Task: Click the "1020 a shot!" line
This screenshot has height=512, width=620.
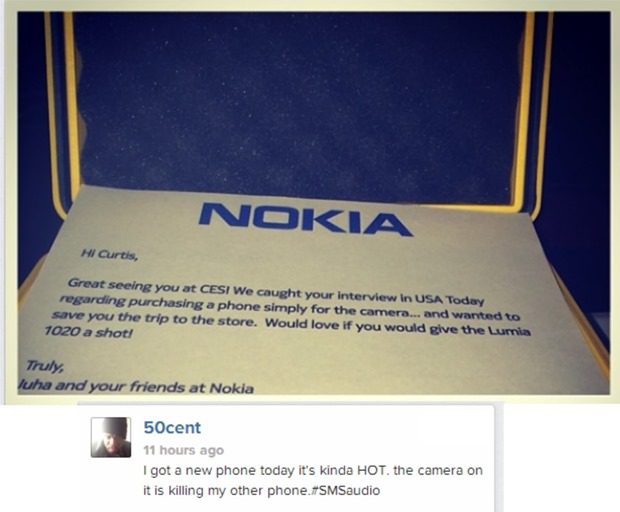Action: click(x=88, y=332)
